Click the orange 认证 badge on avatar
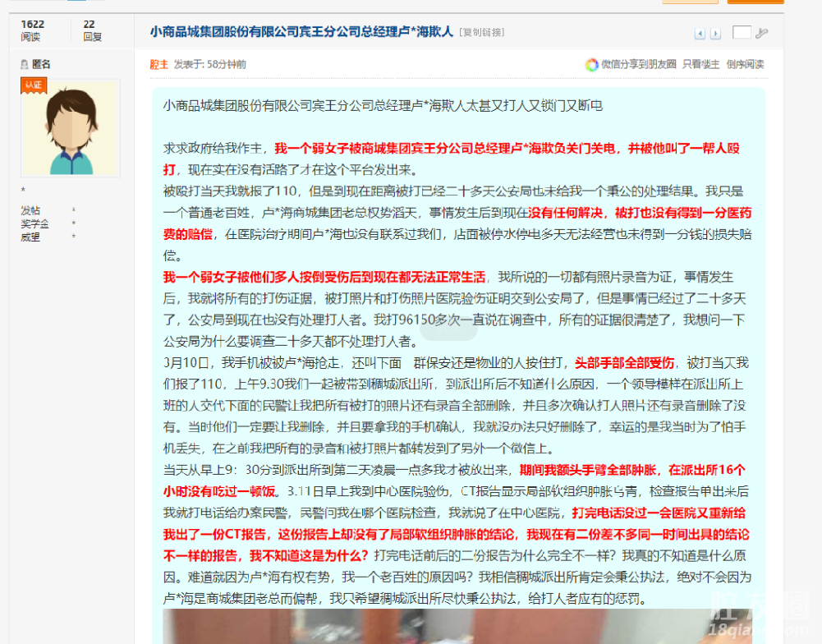Screen dimensions: 822x644 click(34, 85)
